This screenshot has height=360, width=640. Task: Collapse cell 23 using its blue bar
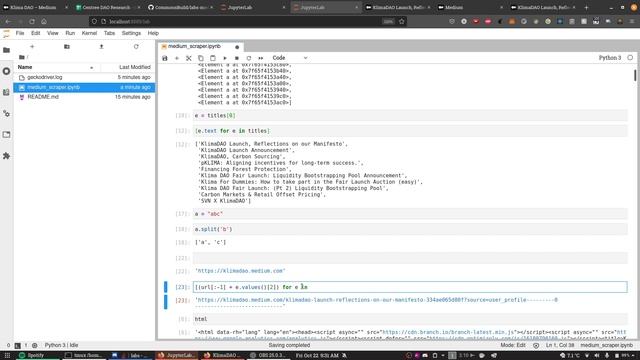pyautogui.click(x=166, y=287)
